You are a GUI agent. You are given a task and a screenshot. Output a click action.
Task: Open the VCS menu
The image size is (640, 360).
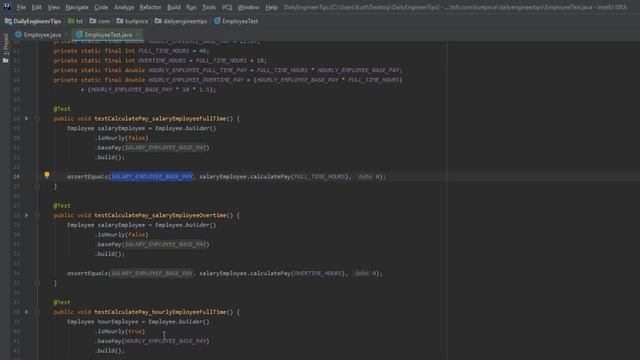pos(227,7)
